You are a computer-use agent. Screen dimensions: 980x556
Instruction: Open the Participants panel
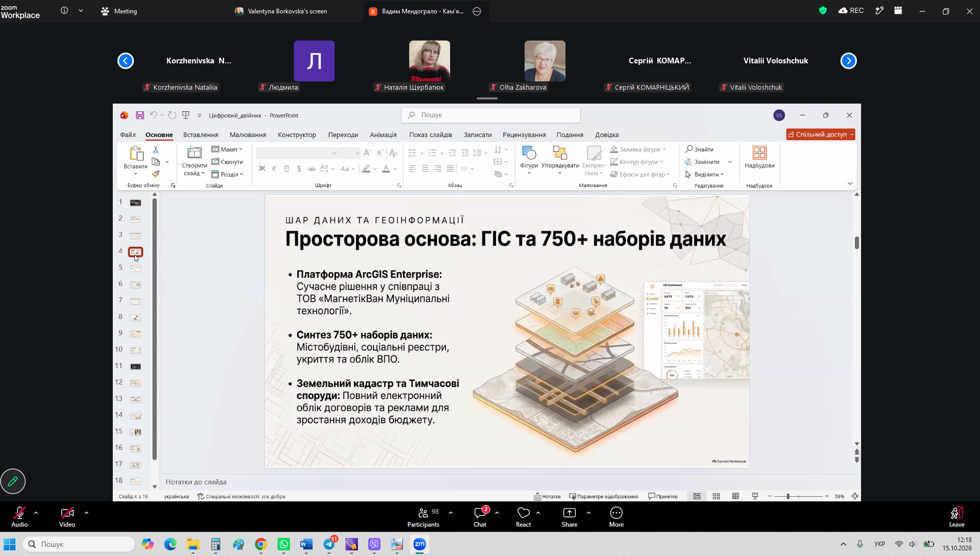pyautogui.click(x=423, y=517)
